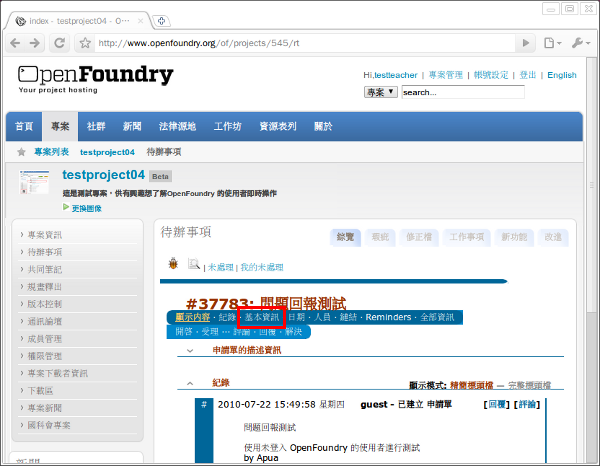Open 首頁 in main navigation
This screenshot has width=600, height=466.
click(24, 126)
